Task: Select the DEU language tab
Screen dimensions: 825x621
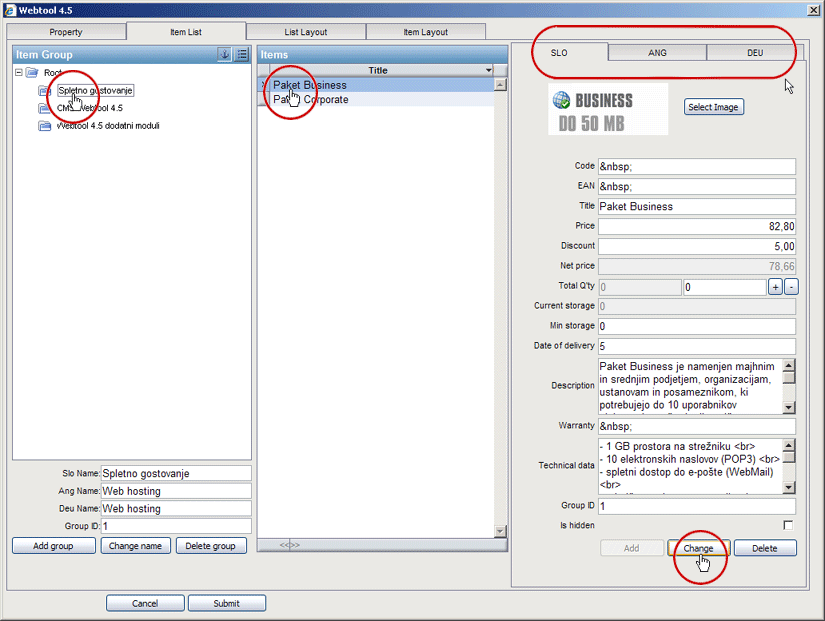Action: (754, 52)
